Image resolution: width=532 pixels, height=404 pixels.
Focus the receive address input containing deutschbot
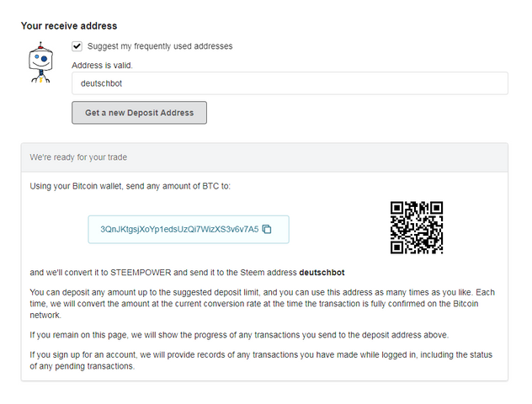point(290,83)
